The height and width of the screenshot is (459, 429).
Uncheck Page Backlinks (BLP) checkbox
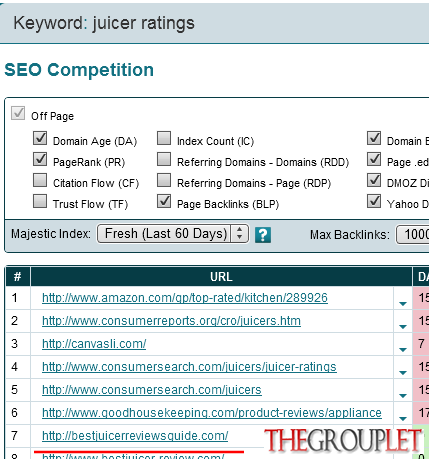point(164,201)
